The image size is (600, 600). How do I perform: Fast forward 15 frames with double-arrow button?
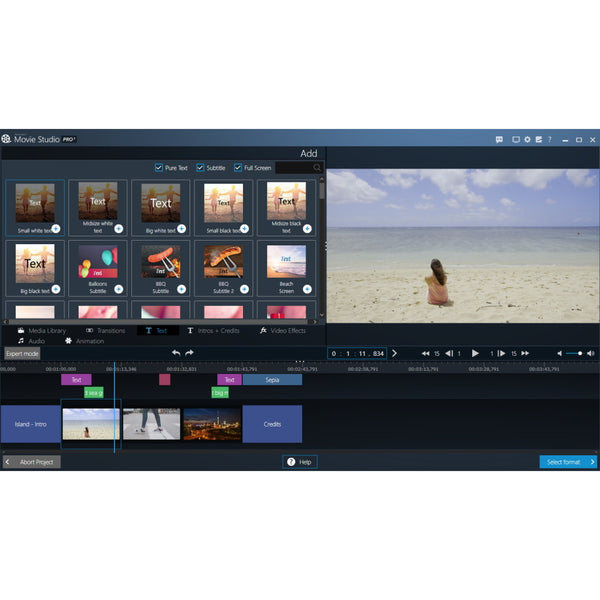coord(525,354)
